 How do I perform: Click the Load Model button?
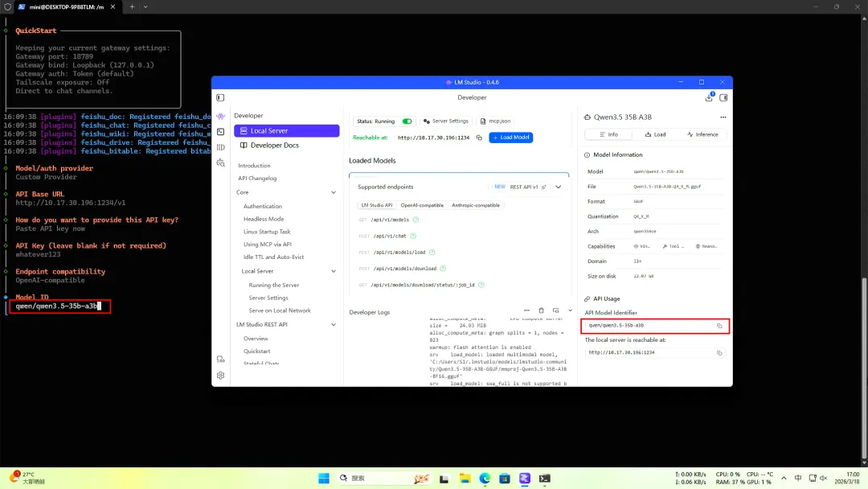point(510,138)
